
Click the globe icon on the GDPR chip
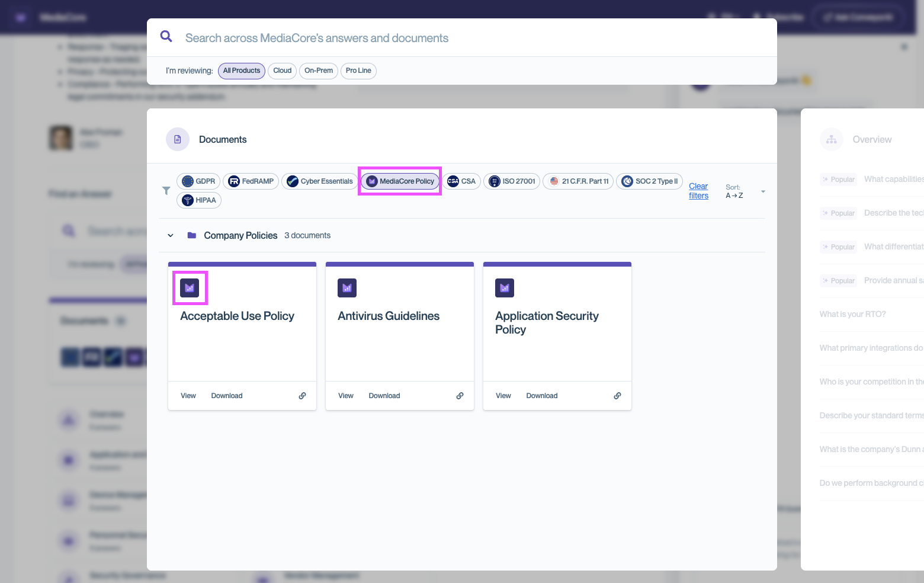tap(189, 181)
